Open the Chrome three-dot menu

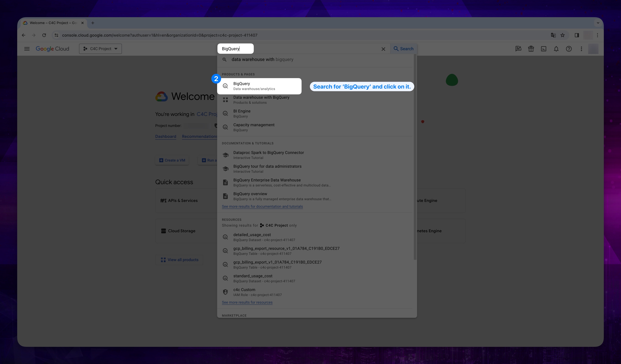[597, 35]
